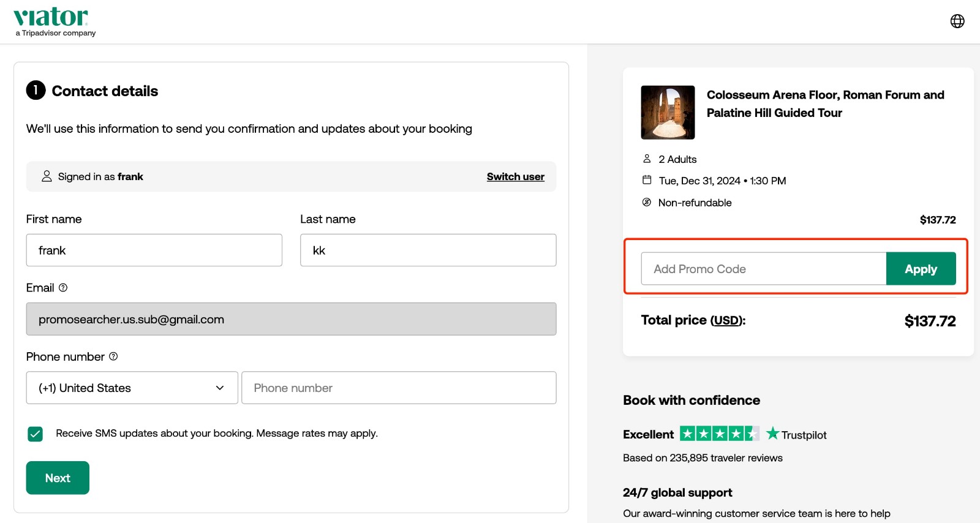Click the Switch user link
This screenshot has height=523, width=980.
pos(514,176)
